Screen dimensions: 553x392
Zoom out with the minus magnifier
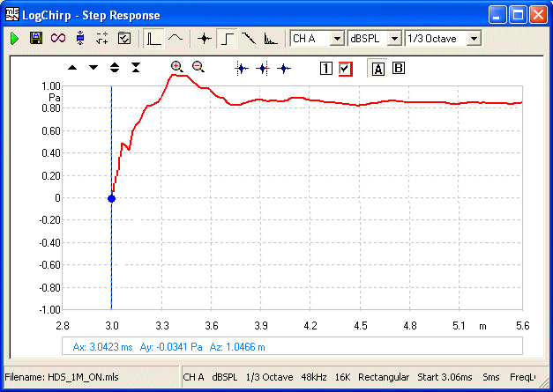tap(198, 67)
